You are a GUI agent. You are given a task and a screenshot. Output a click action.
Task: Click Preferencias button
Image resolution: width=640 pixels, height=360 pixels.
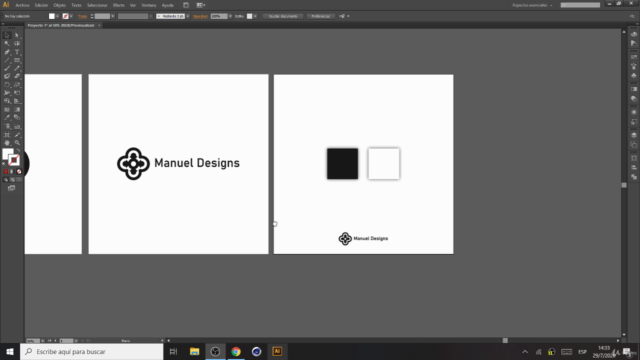pos(320,16)
